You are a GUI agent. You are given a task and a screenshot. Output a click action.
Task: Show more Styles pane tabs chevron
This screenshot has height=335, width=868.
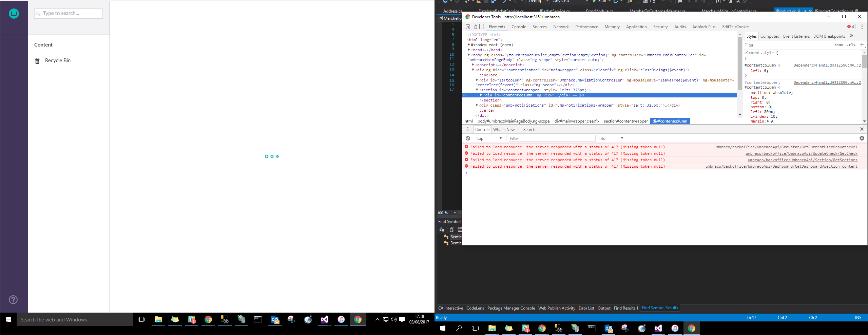(851, 36)
